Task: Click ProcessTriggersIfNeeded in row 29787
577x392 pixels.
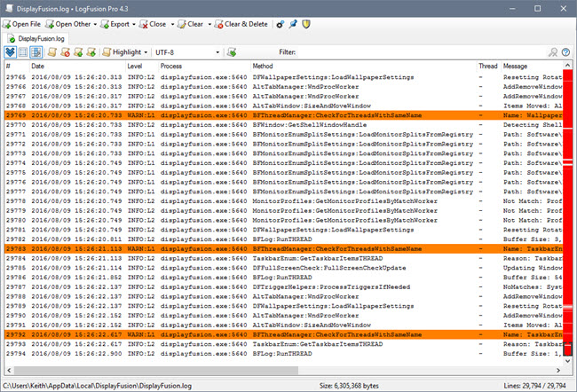Action: [331, 287]
